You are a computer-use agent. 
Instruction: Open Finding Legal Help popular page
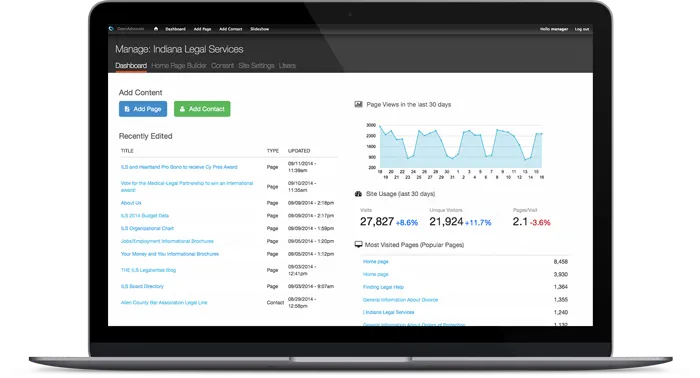383,287
